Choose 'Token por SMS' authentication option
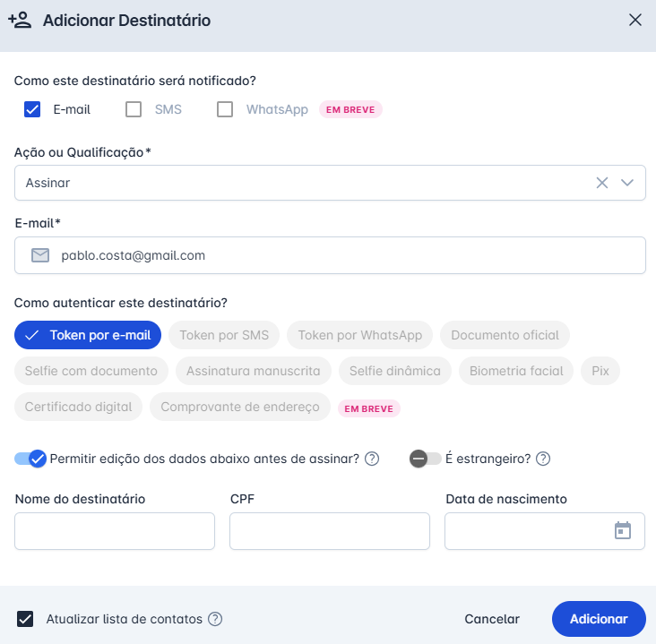 tap(224, 335)
